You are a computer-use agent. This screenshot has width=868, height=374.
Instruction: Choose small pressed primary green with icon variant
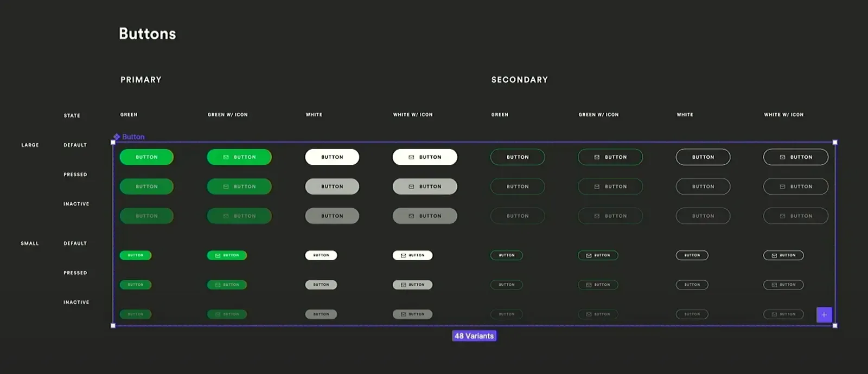click(x=227, y=285)
